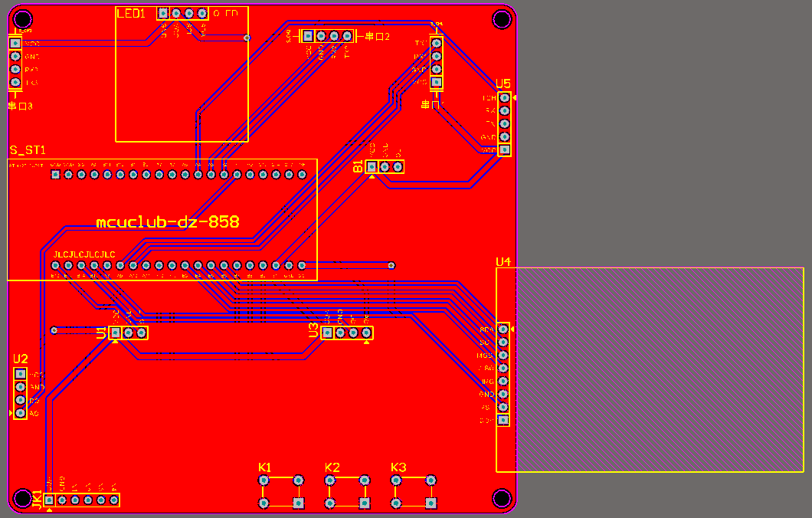
Task: Select the LED1 designator label
Action: pyautogui.click(x=131, y=14)
